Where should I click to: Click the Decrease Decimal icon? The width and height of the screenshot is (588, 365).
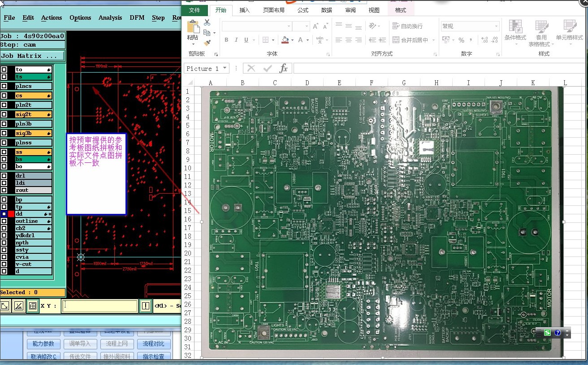(494, 40)
